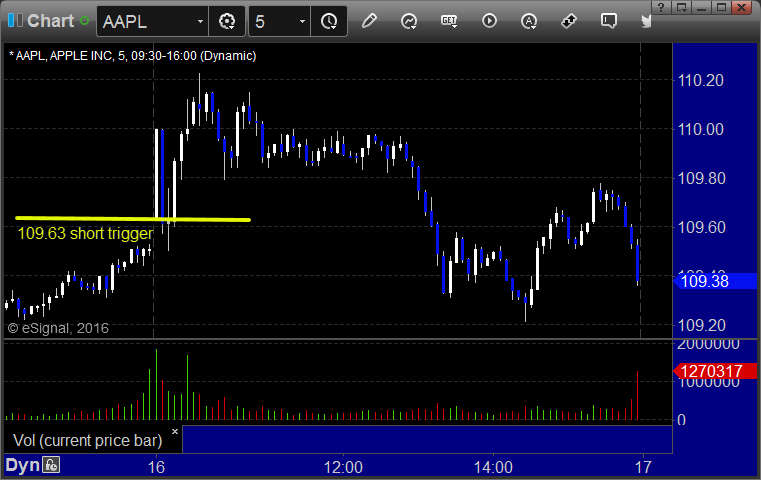761x480 pixels.
Task: Click the interval field showing 5
Action: click(273, 22)
